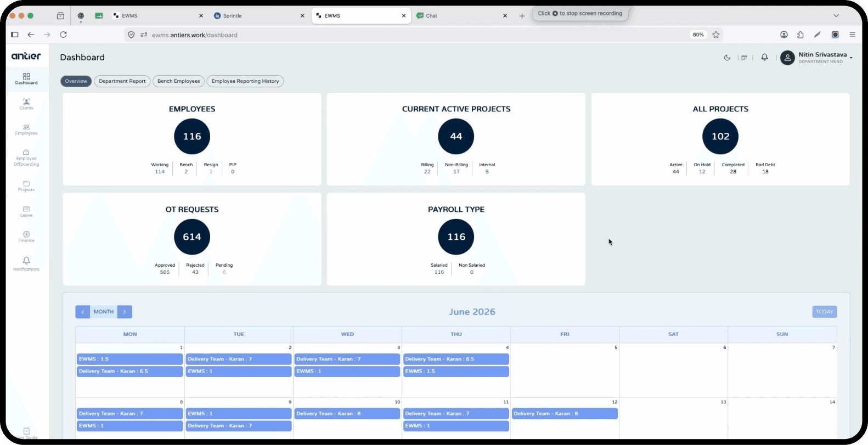Open Dashboard in the sidebar
Screen dimensions: 868x445
click(x=26, y=79)
